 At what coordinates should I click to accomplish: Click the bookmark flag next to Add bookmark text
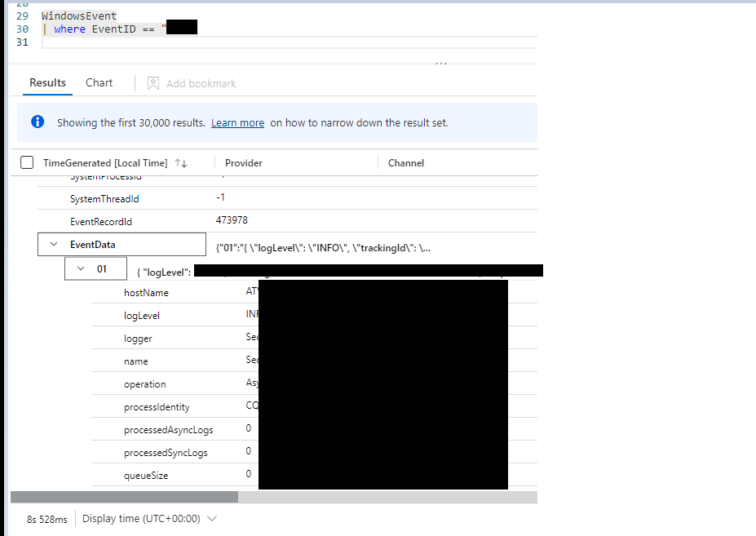[x=153, y=83]
